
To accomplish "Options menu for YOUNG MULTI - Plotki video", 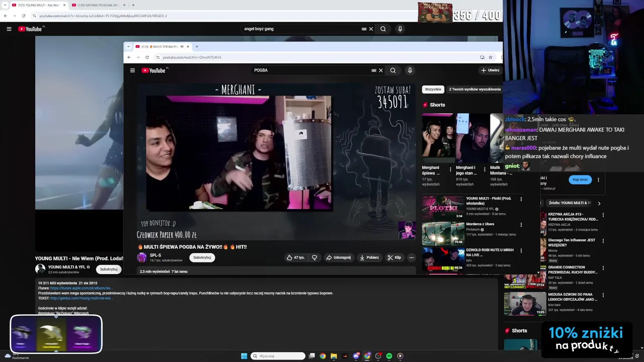I will (521, 199).
